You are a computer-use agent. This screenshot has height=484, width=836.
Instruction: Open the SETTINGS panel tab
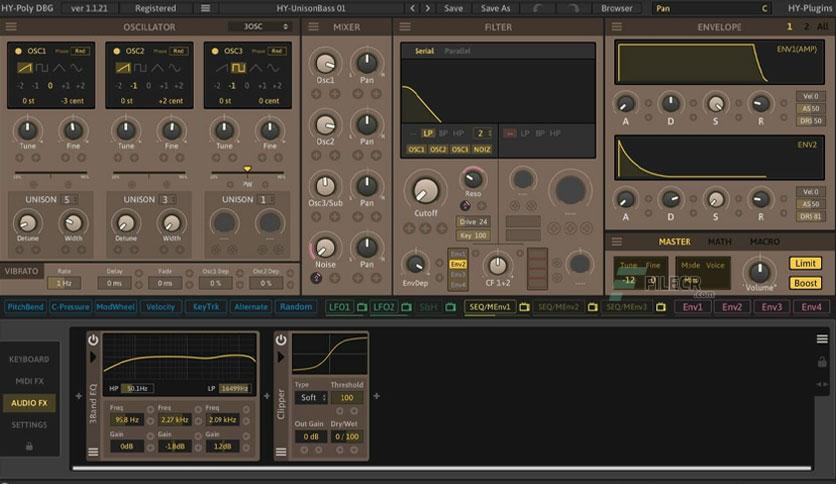coord(29,425)
